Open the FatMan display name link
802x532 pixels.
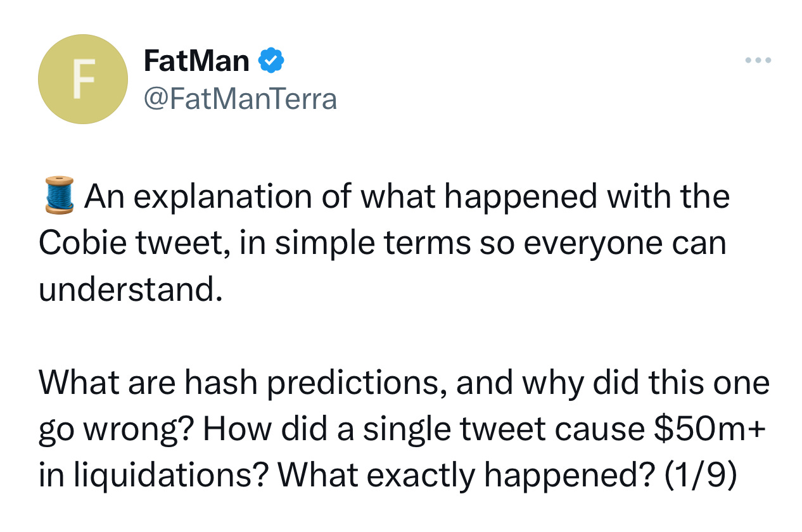[x=197, y=61]
